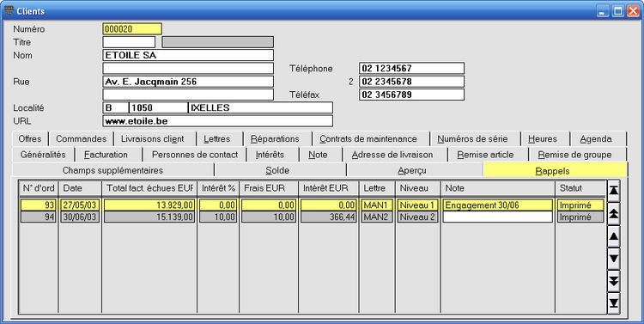Click the total cell 13.929,00
This screenshot has width=644, height=324.
point(149,205)
